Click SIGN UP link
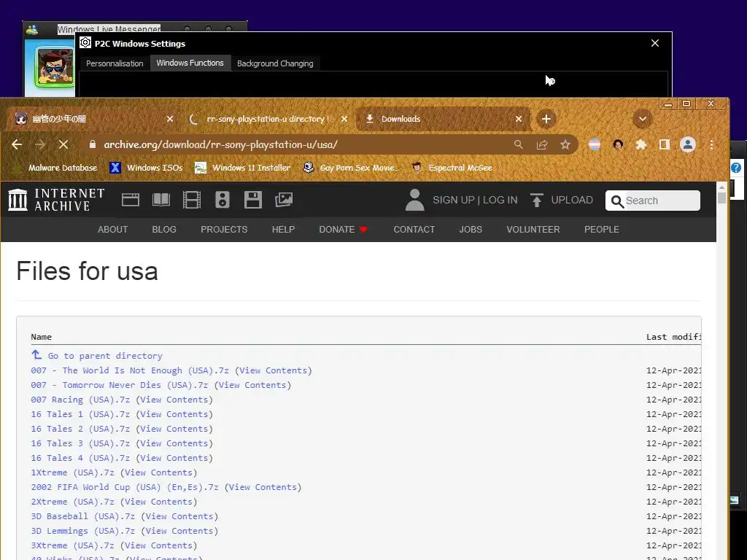The image size is (747, 560). [454, 200]
